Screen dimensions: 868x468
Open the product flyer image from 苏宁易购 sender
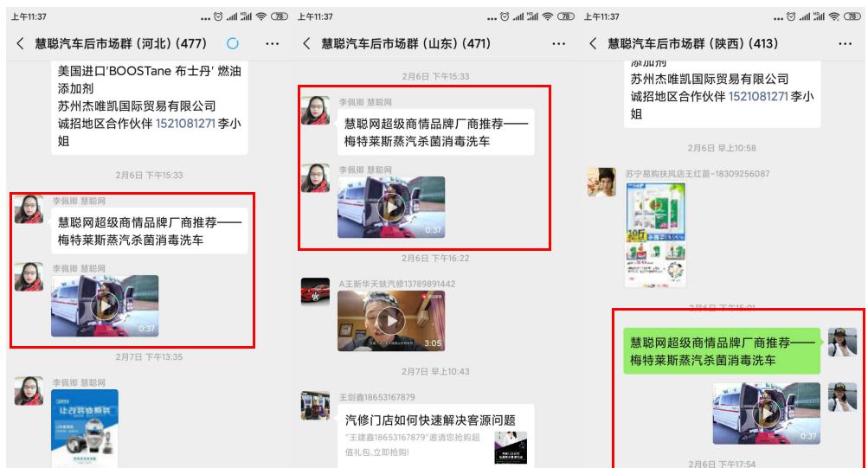656,235
